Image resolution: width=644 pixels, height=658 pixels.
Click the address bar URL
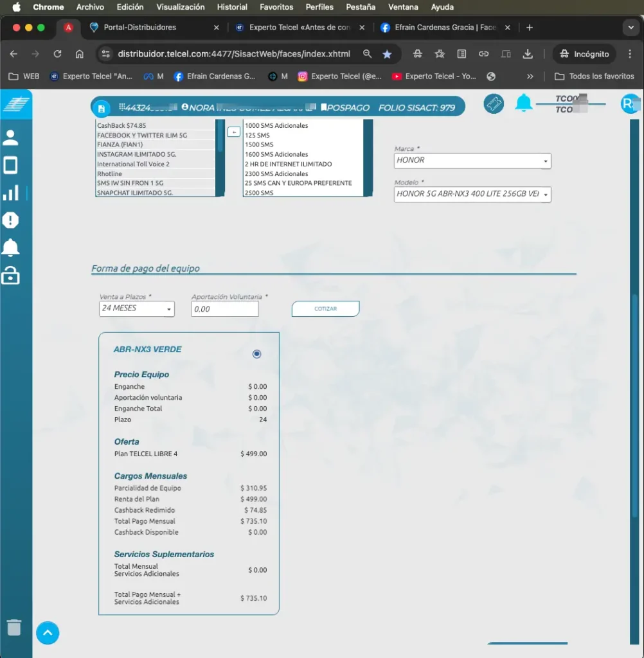tap(233, 54)
